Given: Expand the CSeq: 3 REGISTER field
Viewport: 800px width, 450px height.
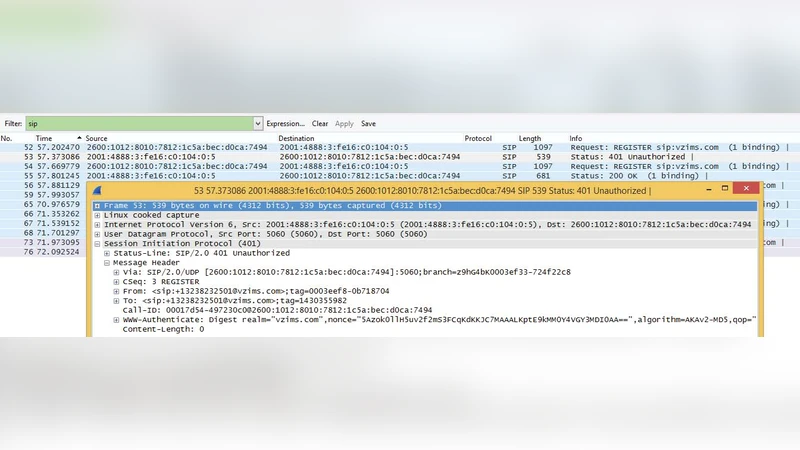Looking at the screenshot, I should [117, 281].
